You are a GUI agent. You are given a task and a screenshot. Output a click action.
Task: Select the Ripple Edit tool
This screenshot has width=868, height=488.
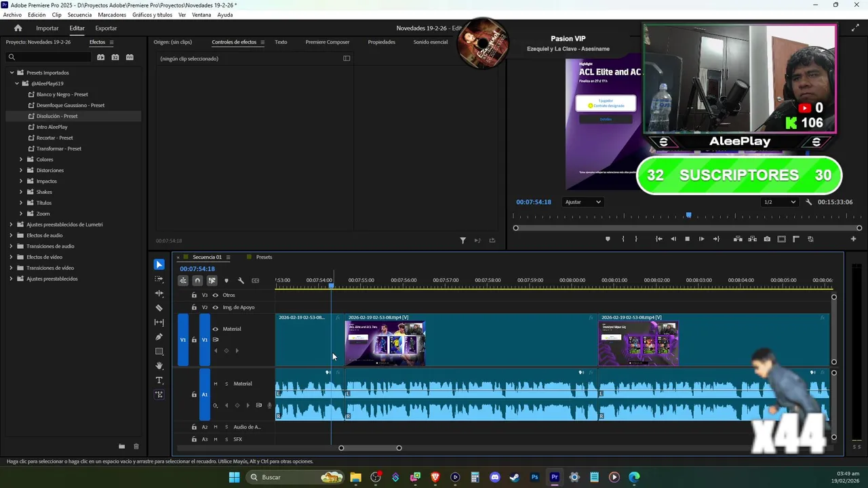click(159, 293)
